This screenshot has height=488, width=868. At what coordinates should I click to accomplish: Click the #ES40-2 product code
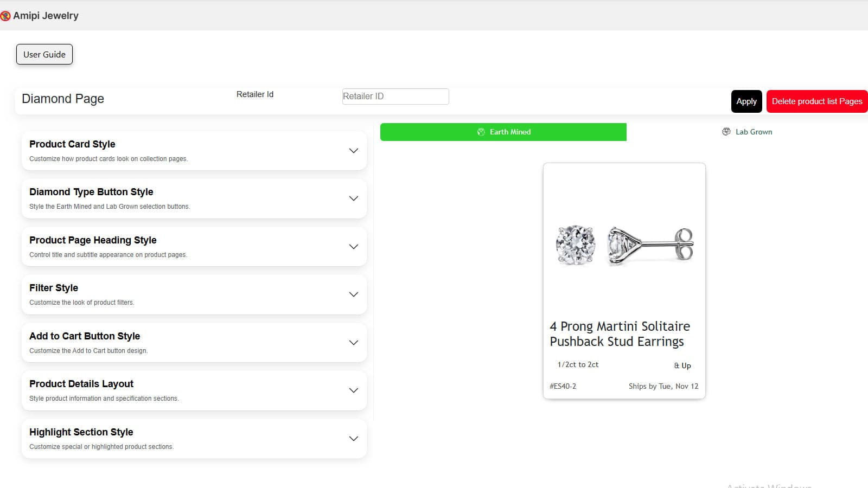[x=563, y=387]
